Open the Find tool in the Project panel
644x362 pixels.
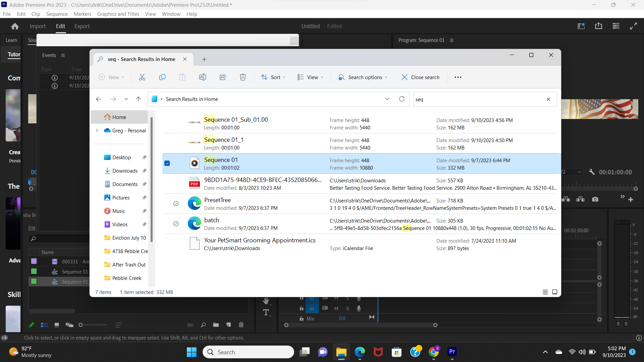203,325
